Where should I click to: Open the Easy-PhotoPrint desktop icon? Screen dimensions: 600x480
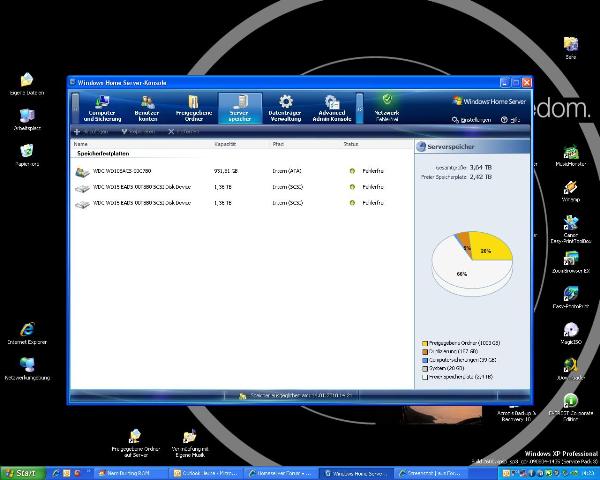[x=571, y=298]
